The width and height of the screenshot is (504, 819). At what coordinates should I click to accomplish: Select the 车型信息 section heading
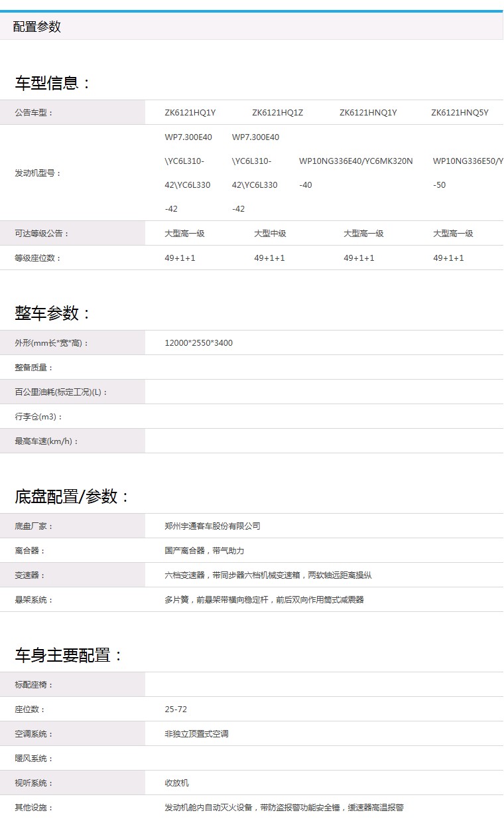pyautogui.click(x=53, y=83)
